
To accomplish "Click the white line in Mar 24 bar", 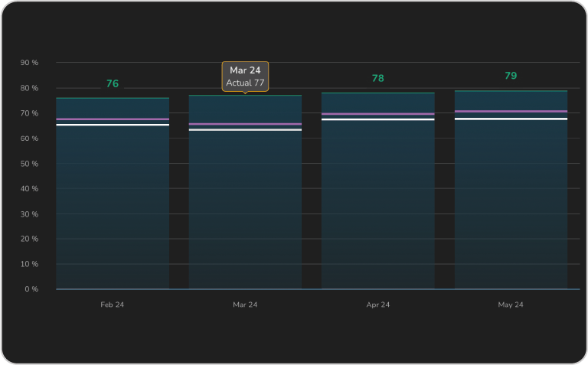I will click(x=245, y=130).
